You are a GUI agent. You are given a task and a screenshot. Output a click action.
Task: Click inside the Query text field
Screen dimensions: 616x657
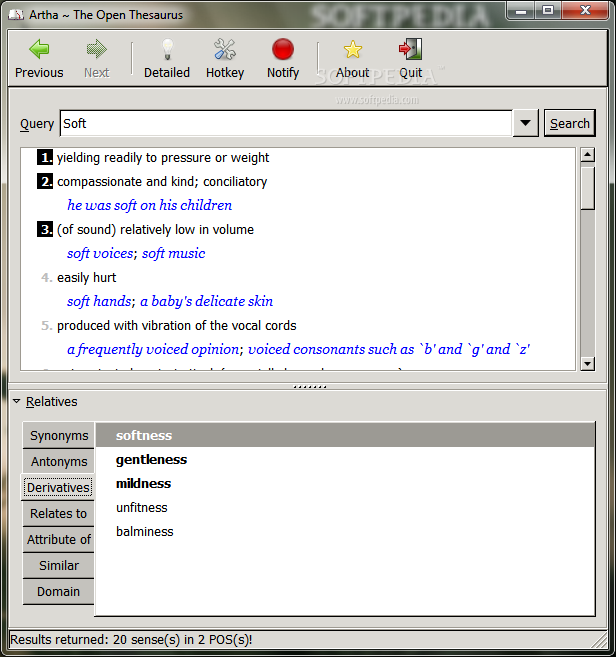286,123
